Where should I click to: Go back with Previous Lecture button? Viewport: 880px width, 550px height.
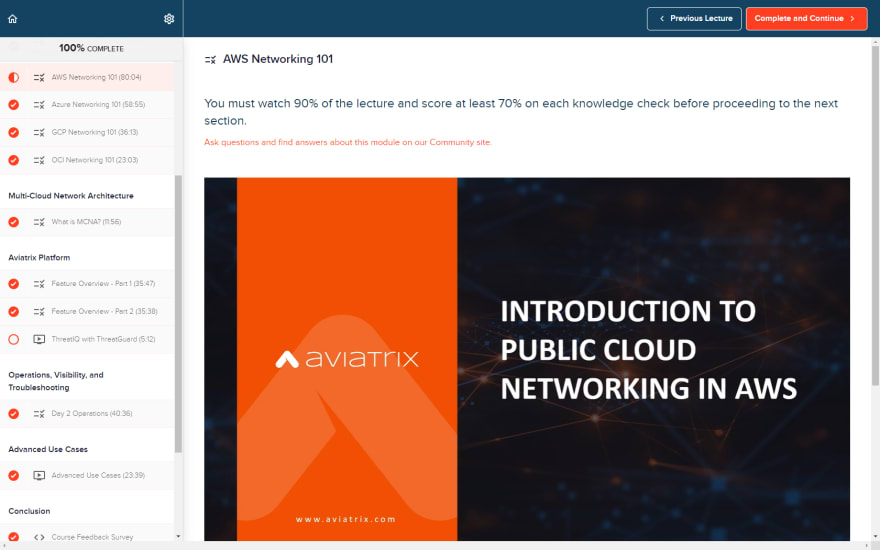pos(694,19)
